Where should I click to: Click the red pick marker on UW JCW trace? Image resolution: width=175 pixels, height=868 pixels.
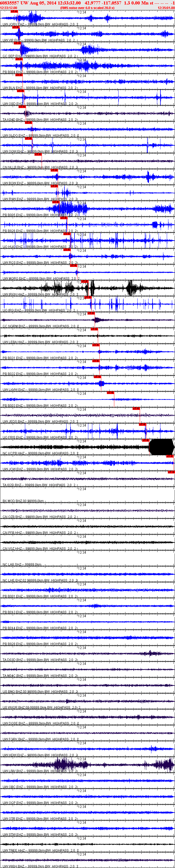170,456
